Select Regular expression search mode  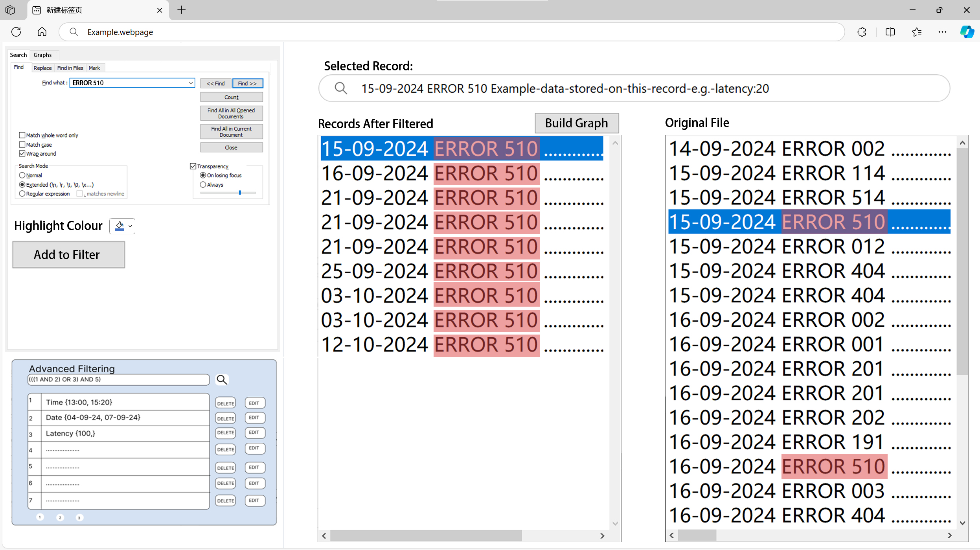pos(22,194)
